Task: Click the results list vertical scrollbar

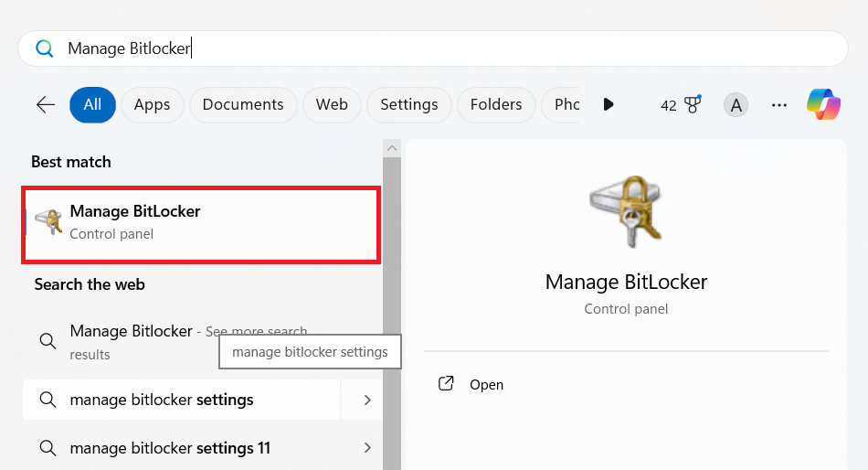Action: point(392,313)
